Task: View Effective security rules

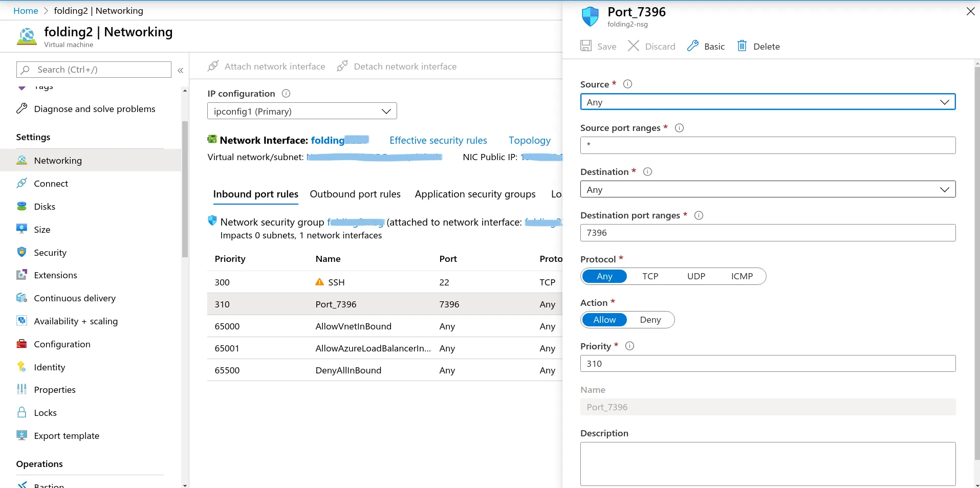Action: click(438, 140)
